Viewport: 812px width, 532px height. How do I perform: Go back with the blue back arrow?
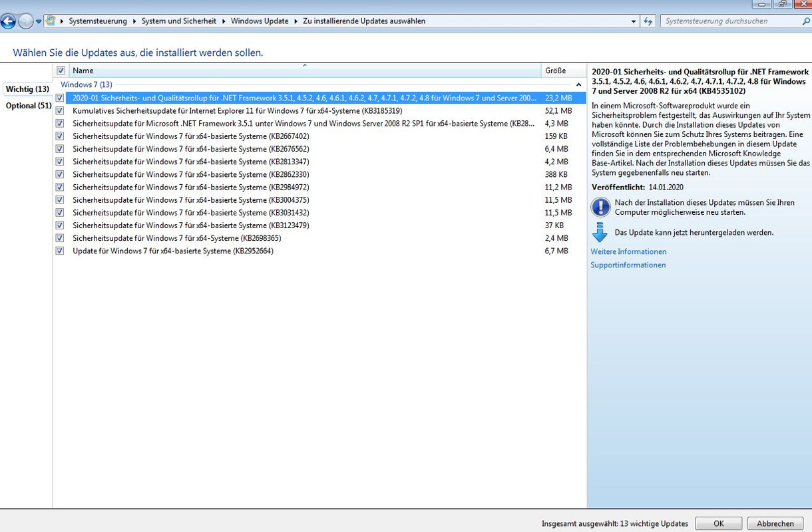(8, 21)
